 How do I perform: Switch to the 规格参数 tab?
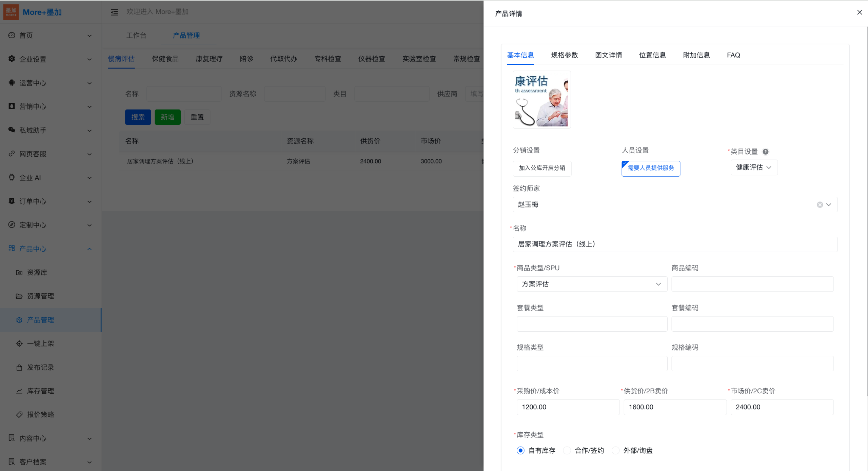[x=564, y=55]
